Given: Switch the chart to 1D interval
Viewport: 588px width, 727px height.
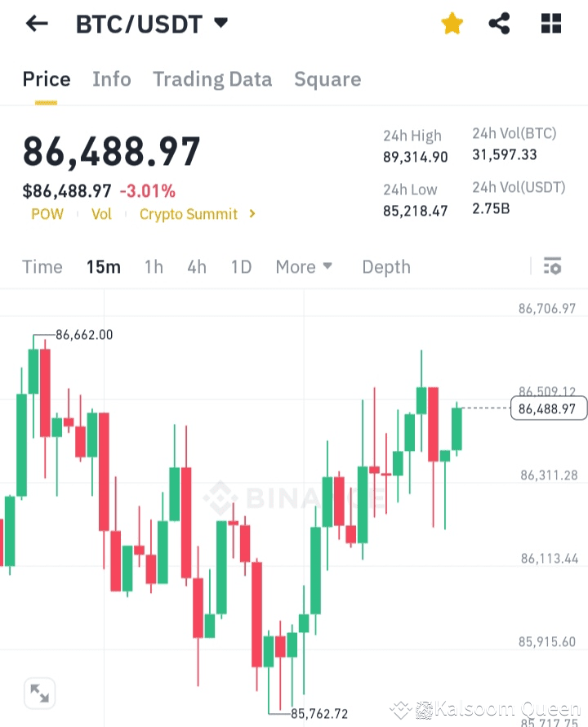Looking at the screenshot, I should coord(241,267).
